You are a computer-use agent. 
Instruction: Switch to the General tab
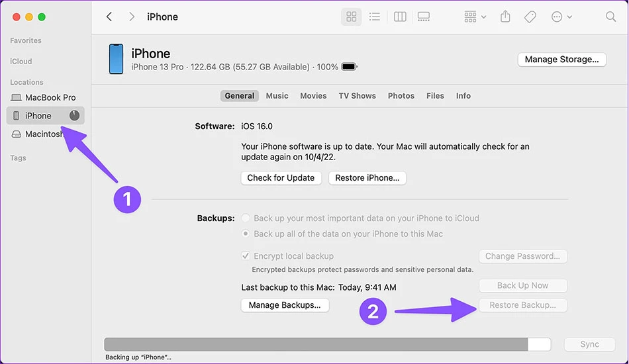coord(240,96)
